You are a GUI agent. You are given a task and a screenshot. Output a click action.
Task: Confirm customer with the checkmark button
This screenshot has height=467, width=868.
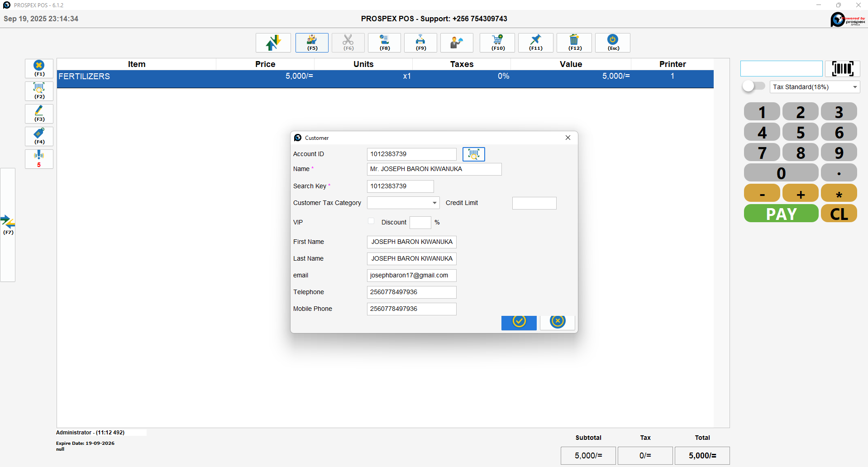[519, 322]
